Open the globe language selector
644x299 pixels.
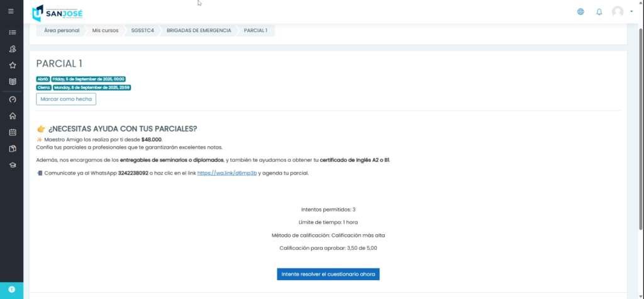coord(580,12)
